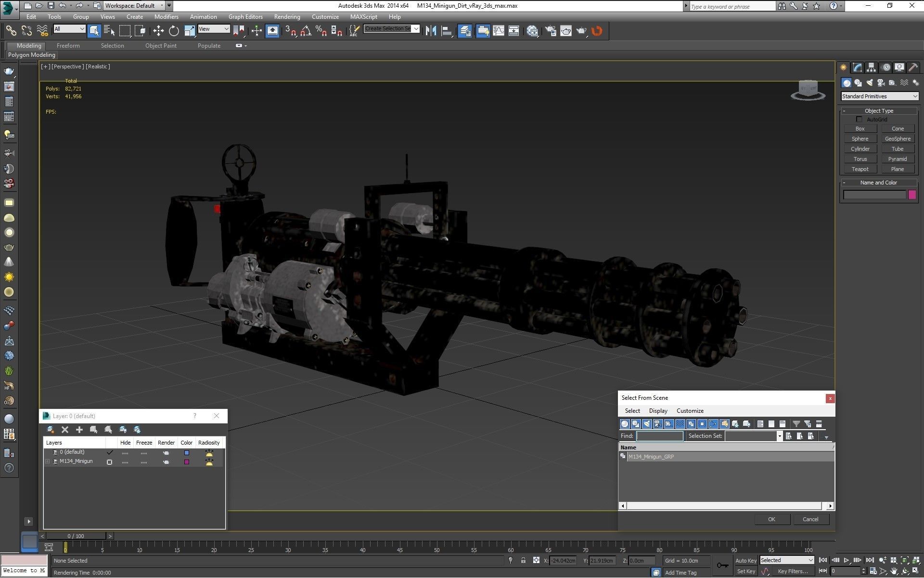
Task: Open the Modifiers menu
Action: (x=166, y=17)
